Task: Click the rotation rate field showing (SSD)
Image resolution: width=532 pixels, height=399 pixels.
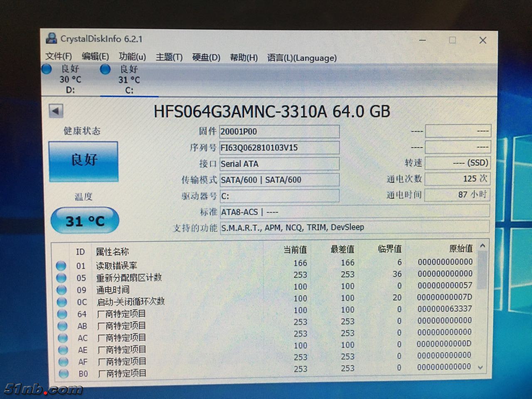Action: click(458, 163)
